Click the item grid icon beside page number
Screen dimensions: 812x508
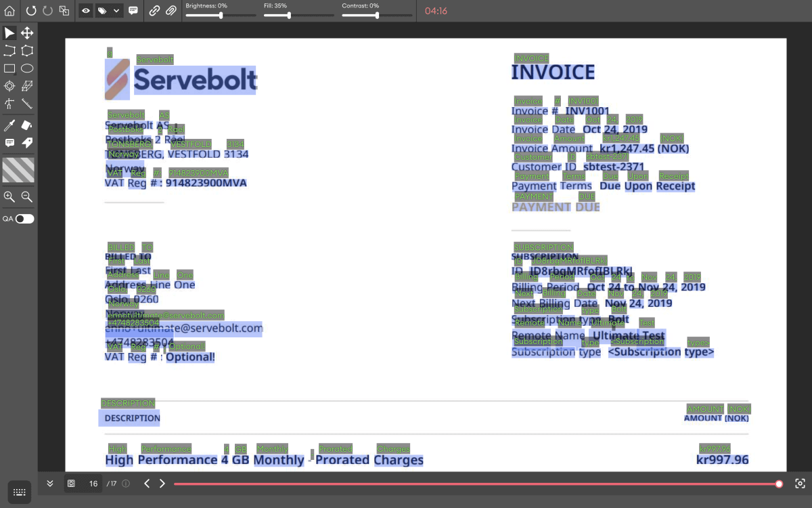[71, 484]
